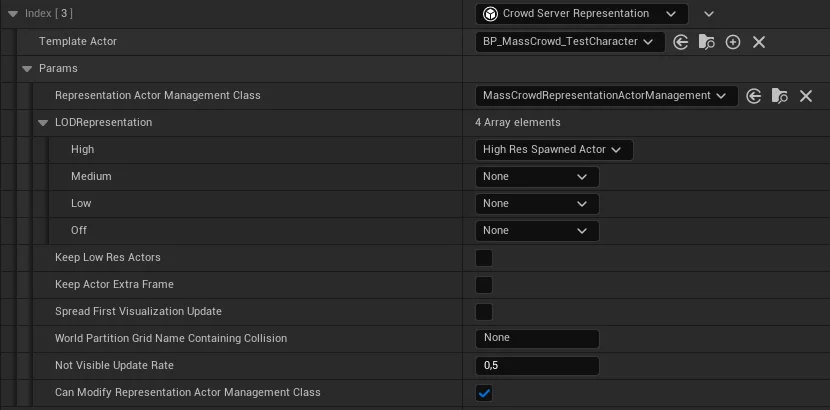Open Off LOD representation dropdown
This screenshot has width=830, height=410.
pyautogui.click(x=537, y=231)
